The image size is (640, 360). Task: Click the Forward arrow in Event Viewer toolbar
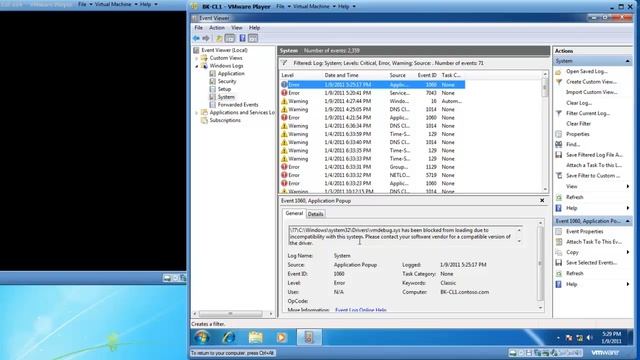coord(206,38)
